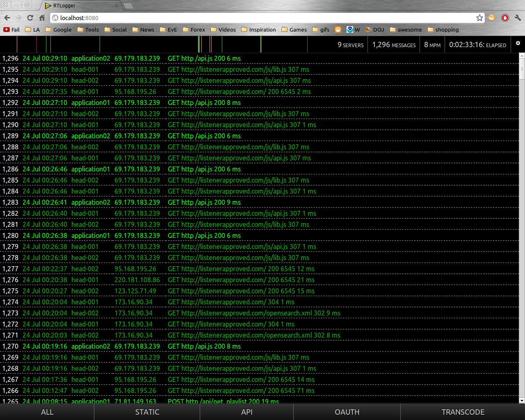Click the 1,296 MESSAGES counter
Image resolution: width=525 pixels, height=420 pixels.
pos(394,45)
